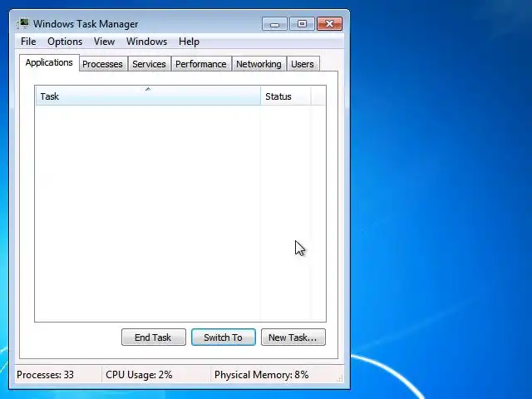Viewport: 532px width, 399px height.
Task: Click the End Task button
Action: pos(153,337)
